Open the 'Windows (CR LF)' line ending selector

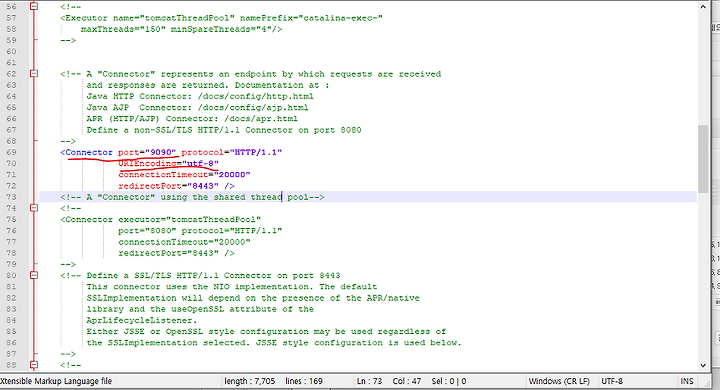(559, 381)
